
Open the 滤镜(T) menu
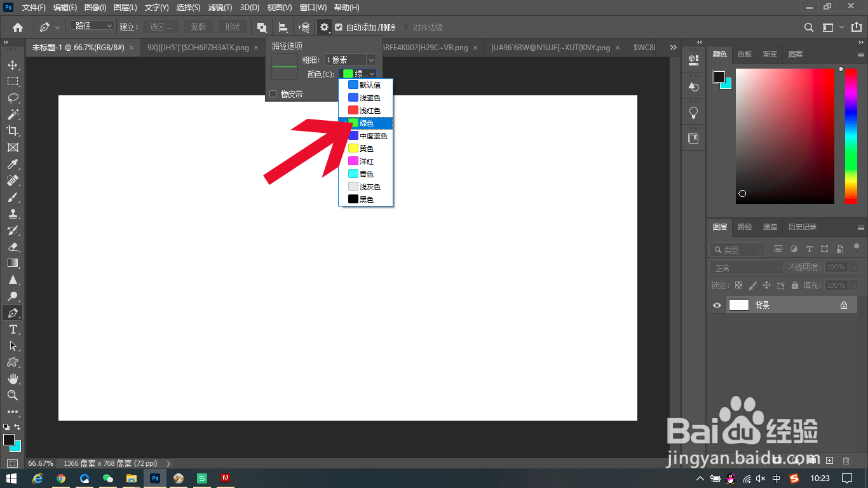220,8
